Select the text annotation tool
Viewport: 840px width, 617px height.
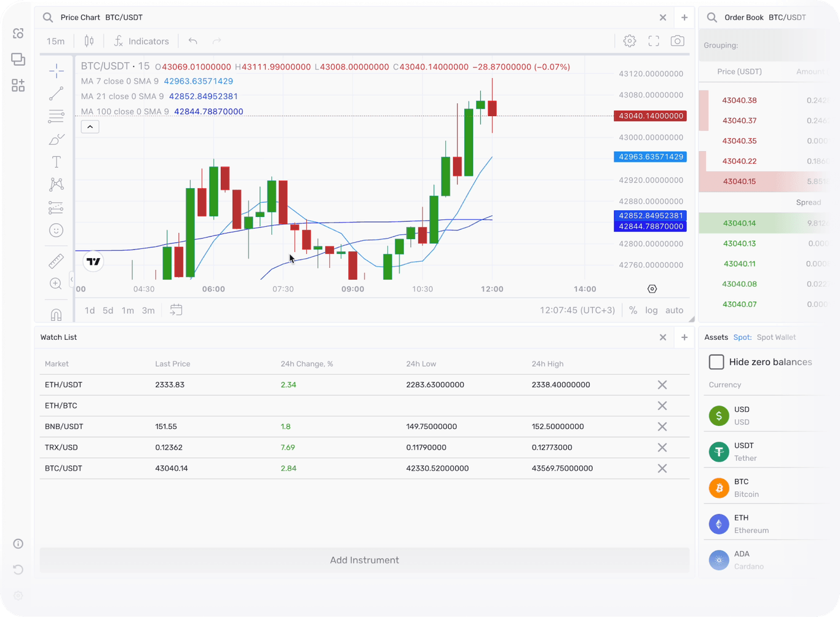point(56,162)
